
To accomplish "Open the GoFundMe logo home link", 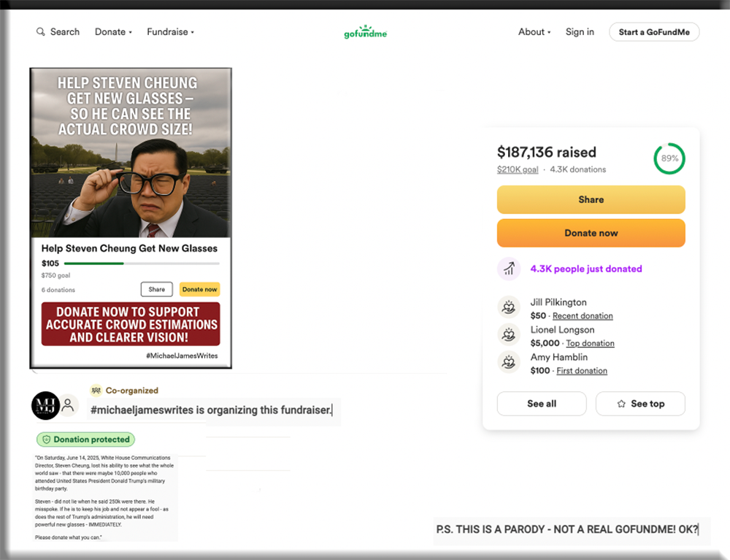I will (366, 31).
